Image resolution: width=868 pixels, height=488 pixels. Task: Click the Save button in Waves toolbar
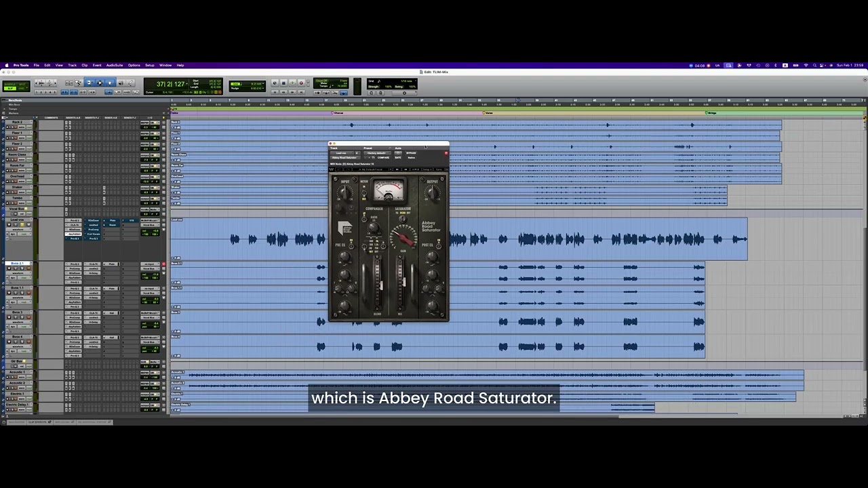click(x=439, y=169)
